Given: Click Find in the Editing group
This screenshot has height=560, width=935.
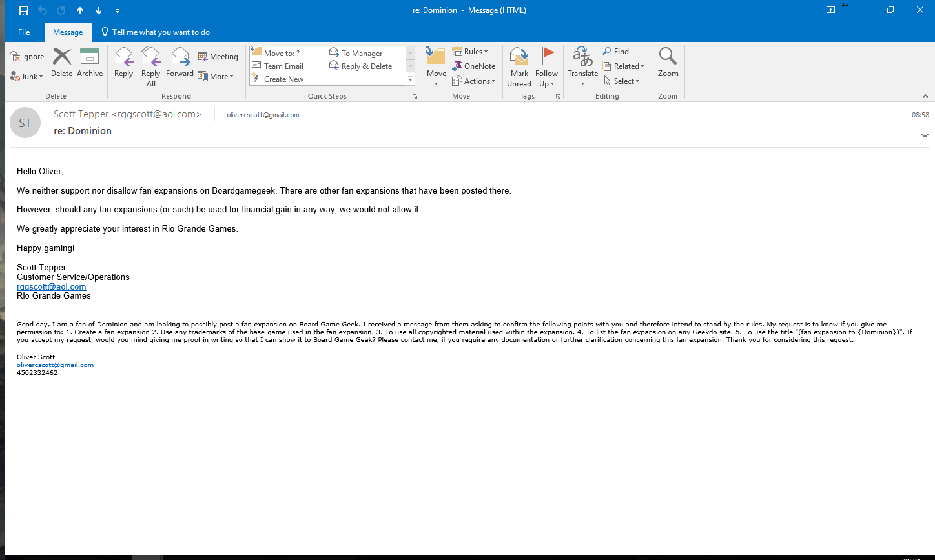Looking at the screenshot, I should tap(616, 52).
